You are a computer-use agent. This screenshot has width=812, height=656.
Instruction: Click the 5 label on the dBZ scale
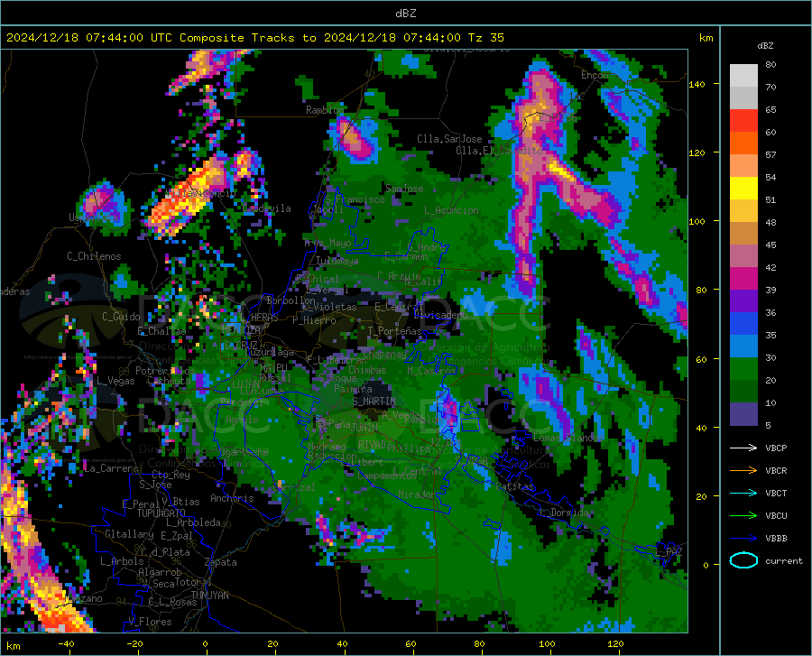point(768,426)
